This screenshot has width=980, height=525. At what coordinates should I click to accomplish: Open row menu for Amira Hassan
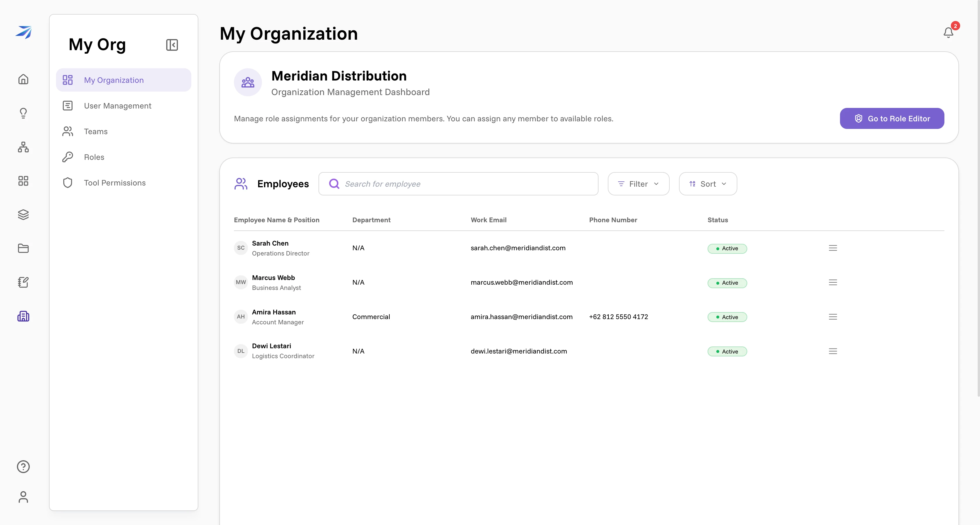click(833, 317)
